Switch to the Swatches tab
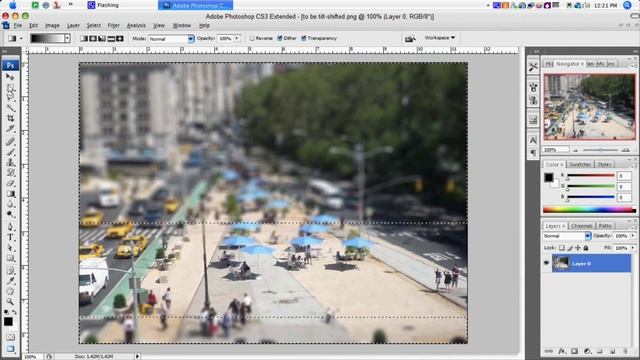 (x=580, y=164)
